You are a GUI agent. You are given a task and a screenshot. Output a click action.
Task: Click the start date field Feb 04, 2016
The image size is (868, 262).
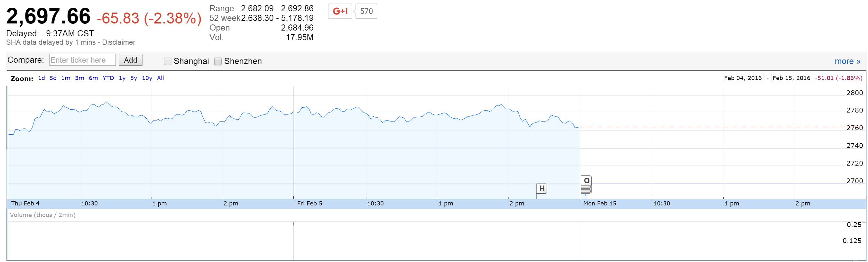743,78
